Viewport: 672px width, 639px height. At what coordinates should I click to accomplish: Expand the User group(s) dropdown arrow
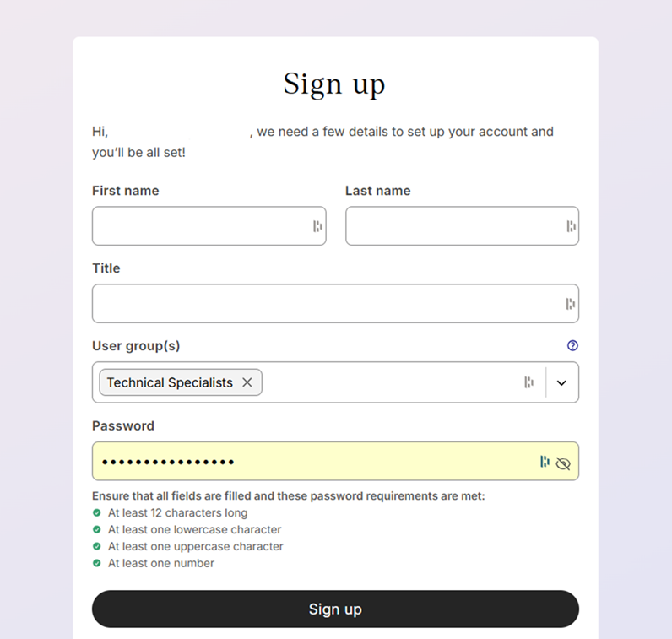pos(561,382)
